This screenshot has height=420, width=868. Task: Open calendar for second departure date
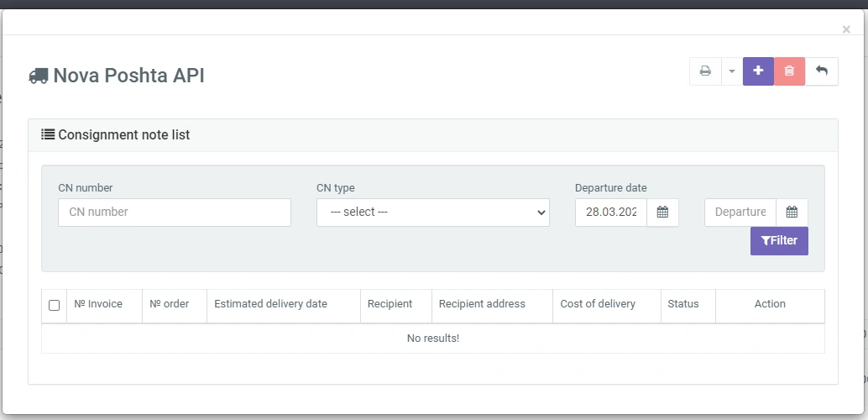click(792, 213)
